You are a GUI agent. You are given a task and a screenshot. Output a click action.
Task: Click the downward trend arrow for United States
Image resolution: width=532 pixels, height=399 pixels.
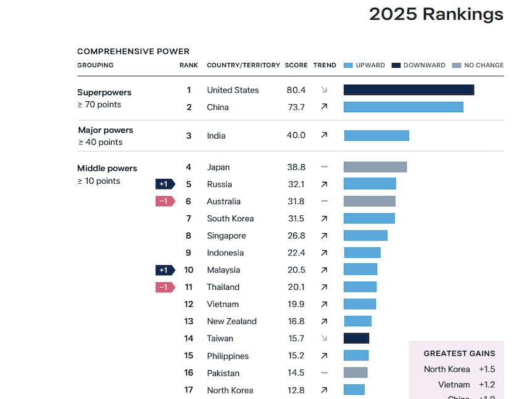324,90
